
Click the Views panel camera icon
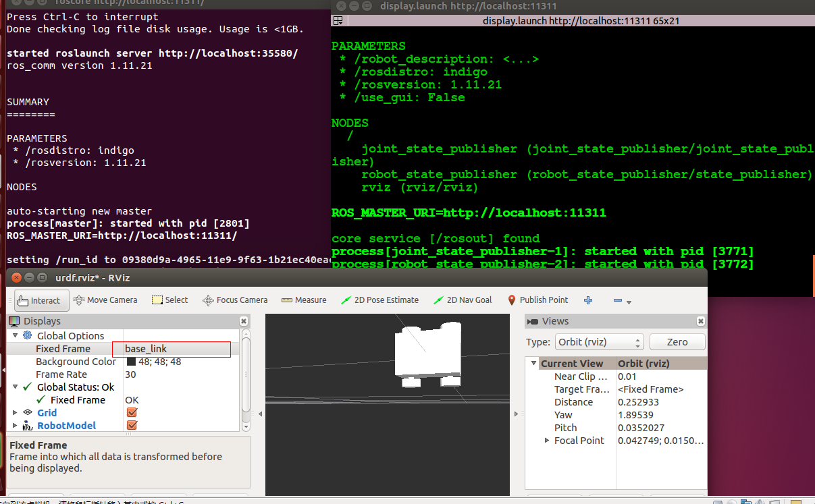(533, 321)
